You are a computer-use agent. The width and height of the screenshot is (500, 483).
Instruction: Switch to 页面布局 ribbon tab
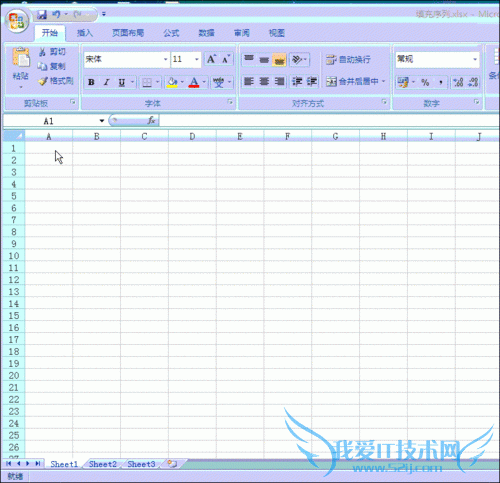point(128,33)
